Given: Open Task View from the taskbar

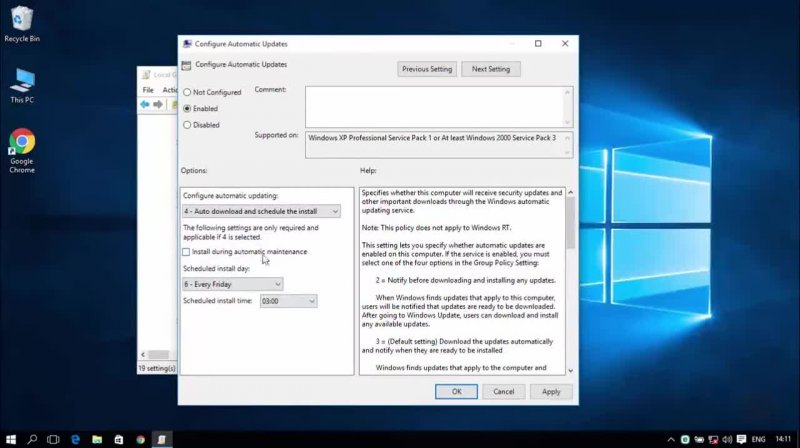Looking at the screenshot, I should 54,439.
